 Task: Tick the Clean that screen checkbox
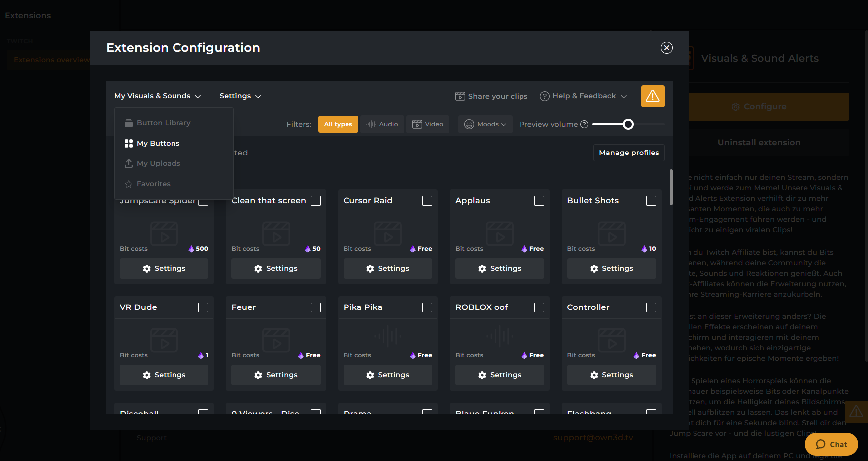click(x=316, y=201)
